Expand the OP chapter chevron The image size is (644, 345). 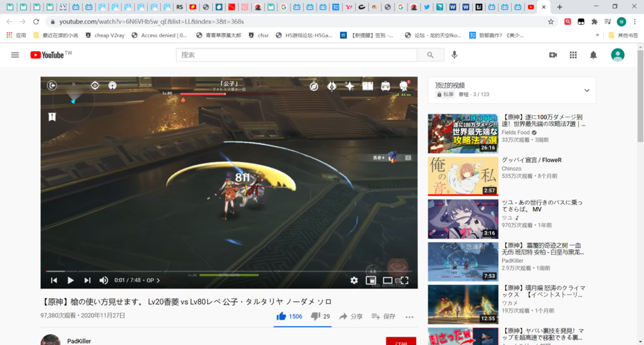(x=158, y=280)
